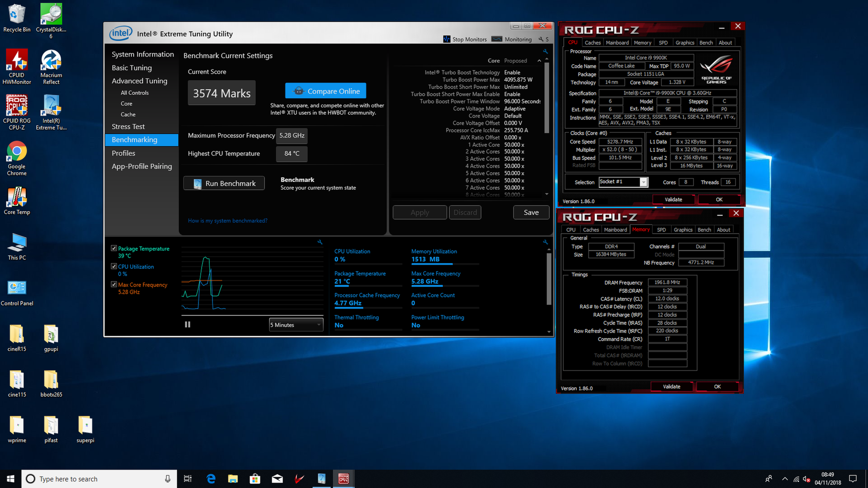The image size is (868, 488).
Task: Toggle CPU Utilization graph checkbox
Action: tap(114, 266)
